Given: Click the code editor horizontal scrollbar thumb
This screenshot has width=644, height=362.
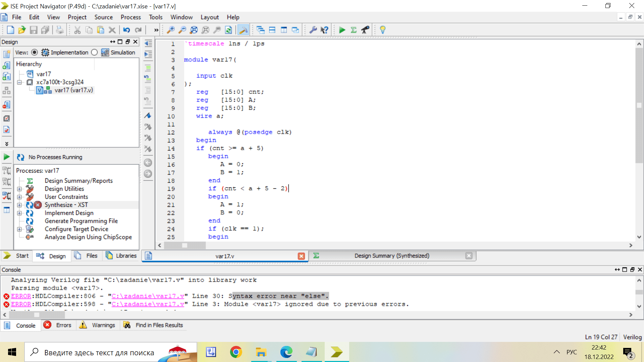Looking at the screenshot, I should [x=184, y=245].
